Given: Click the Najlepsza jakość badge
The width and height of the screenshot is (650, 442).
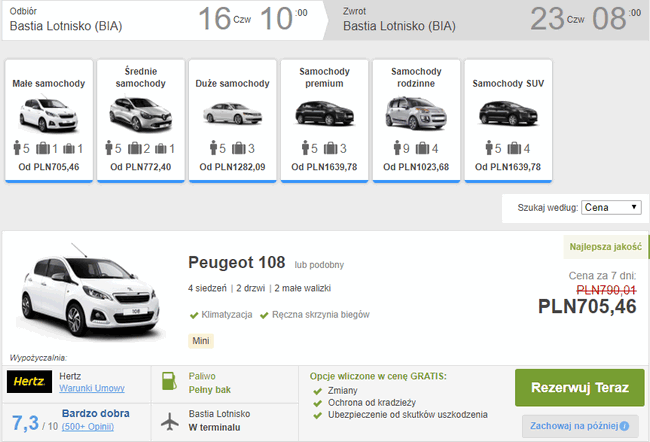Looking at the screenshot, I should [x=606, y=247].
